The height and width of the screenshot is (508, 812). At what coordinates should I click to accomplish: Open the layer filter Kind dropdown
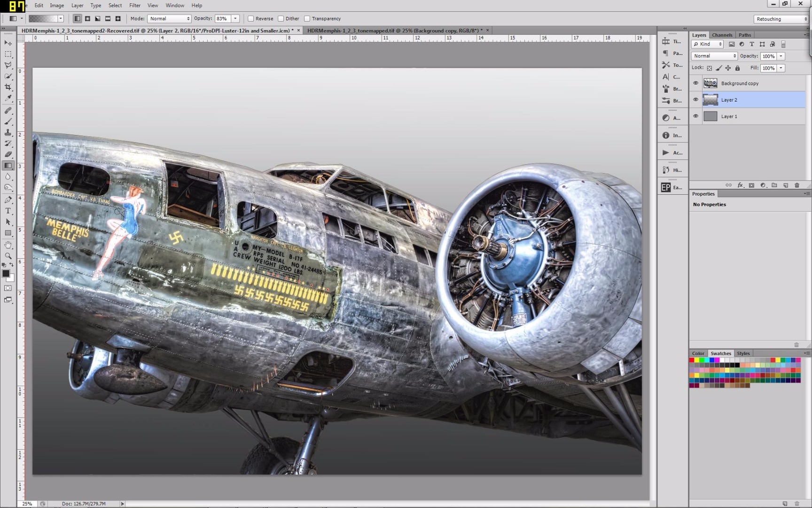click(707, 44)
